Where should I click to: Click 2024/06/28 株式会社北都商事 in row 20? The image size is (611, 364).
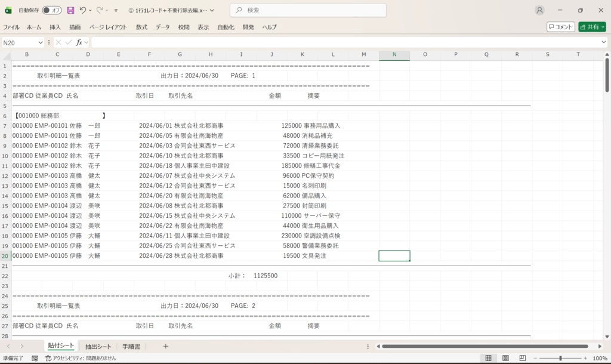click(181, 256)
